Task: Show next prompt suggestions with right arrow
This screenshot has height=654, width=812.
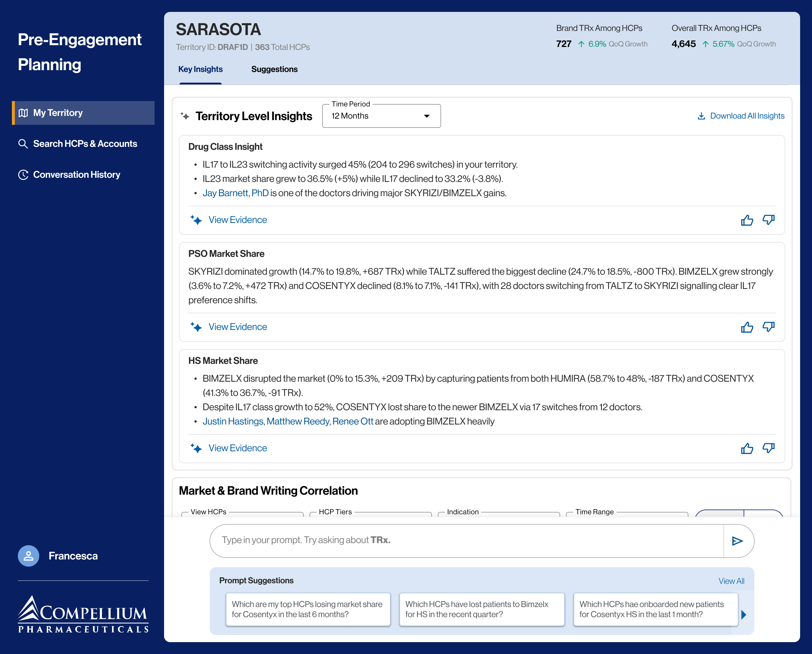Action: [744, 615]
